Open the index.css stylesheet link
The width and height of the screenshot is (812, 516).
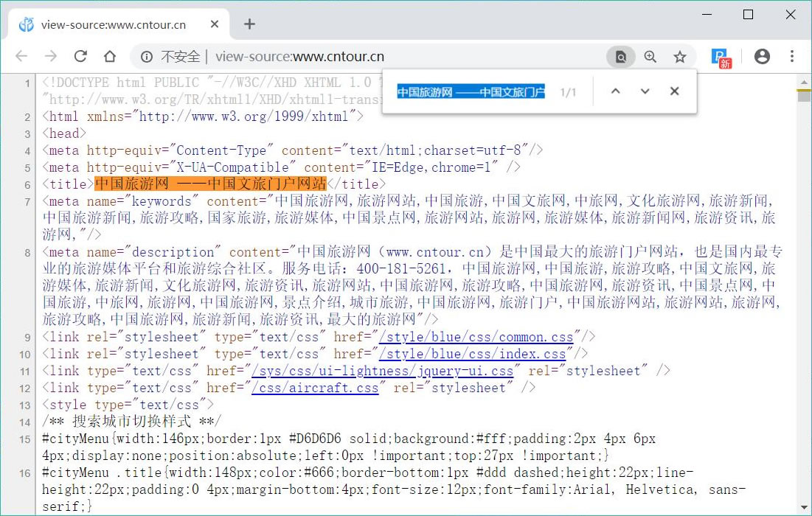click(x=472, y=355)
